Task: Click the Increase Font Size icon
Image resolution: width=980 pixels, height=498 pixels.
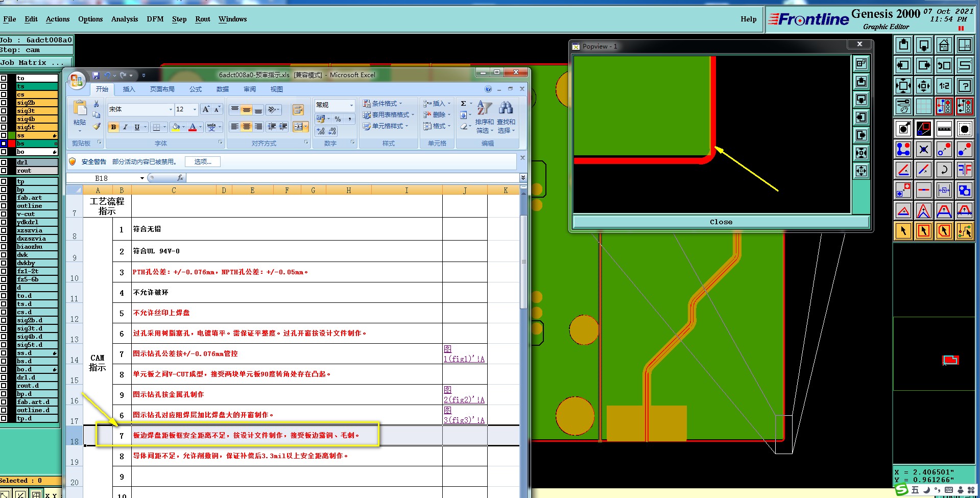Action: point(206,109)
